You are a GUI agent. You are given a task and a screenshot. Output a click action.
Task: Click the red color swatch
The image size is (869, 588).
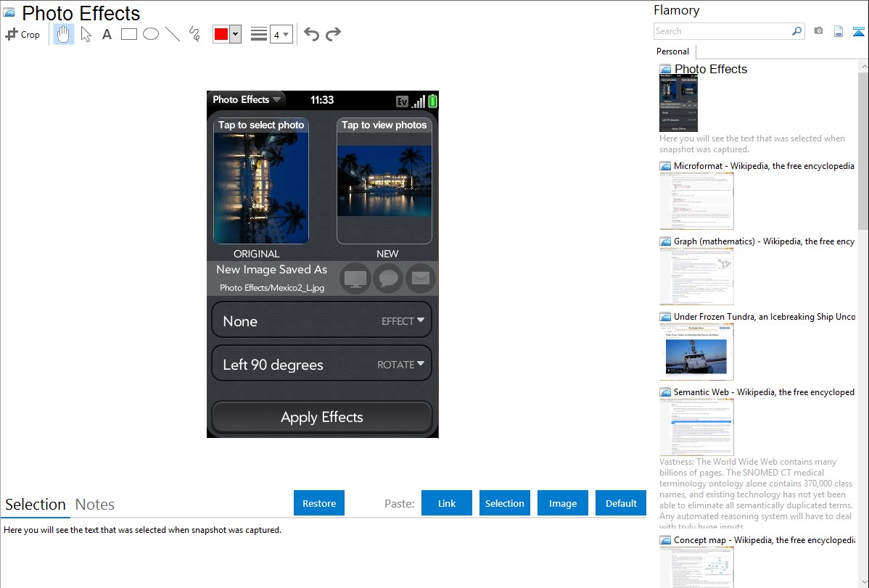pyautogui.click(x=221, y=34)
